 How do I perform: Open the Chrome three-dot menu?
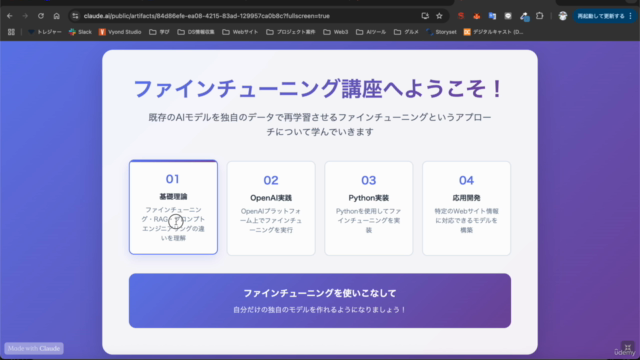point(631,16)
